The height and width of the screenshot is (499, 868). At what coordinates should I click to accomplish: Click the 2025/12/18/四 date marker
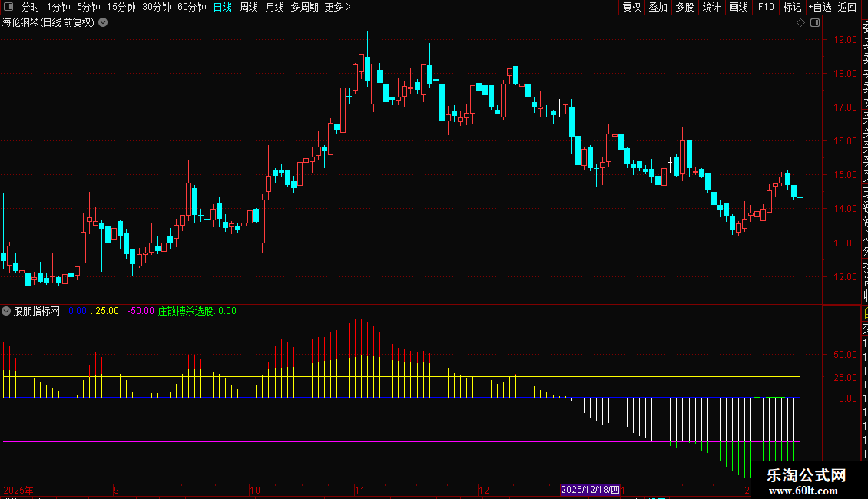click(x=590, y=490)
